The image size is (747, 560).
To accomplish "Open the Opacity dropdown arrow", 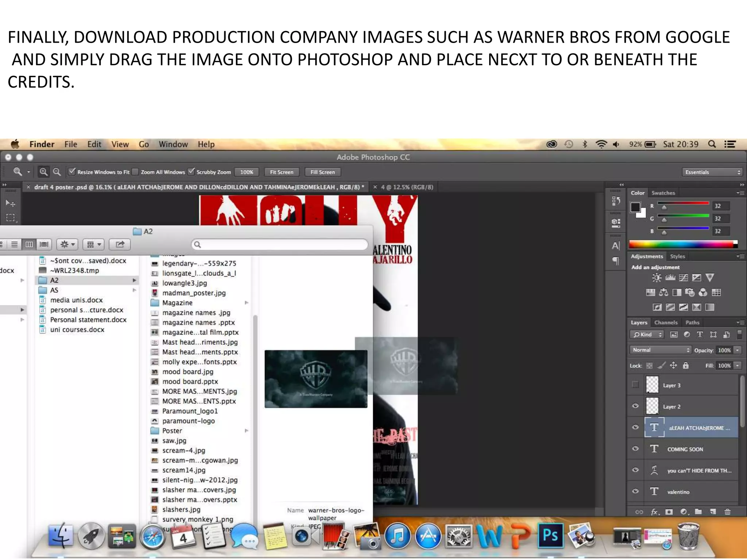I will click(x=738, y=350).
